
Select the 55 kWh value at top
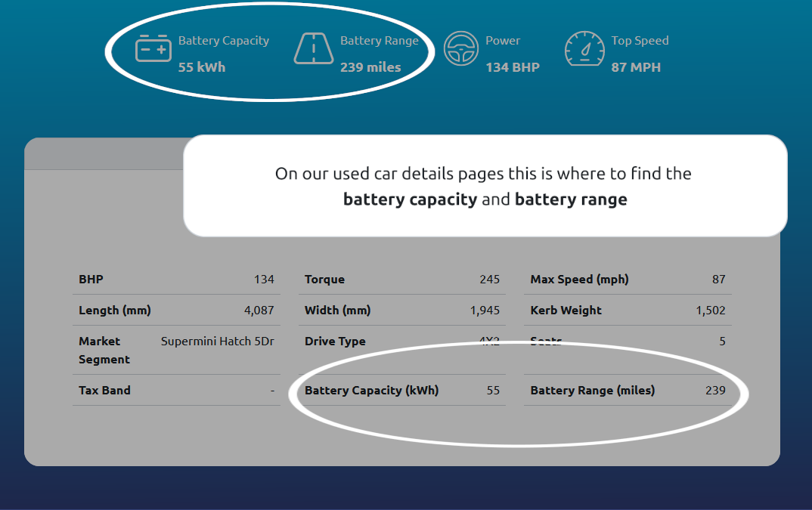(202, 67)
